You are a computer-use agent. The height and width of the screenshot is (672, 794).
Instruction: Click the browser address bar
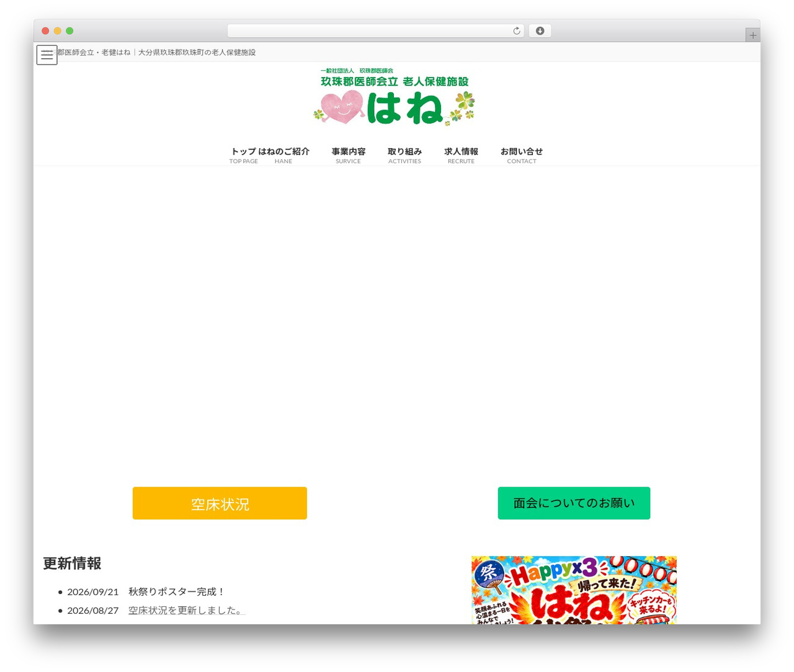click(375, 31)
